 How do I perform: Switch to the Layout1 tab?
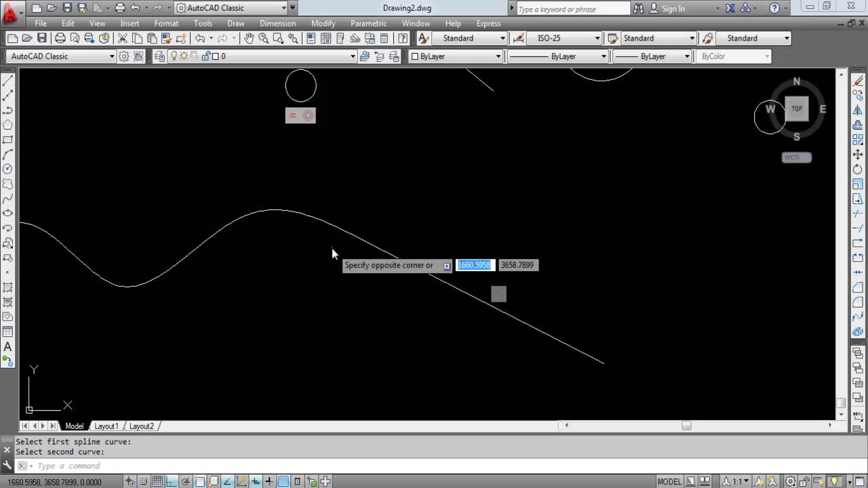tap(106, 426)
